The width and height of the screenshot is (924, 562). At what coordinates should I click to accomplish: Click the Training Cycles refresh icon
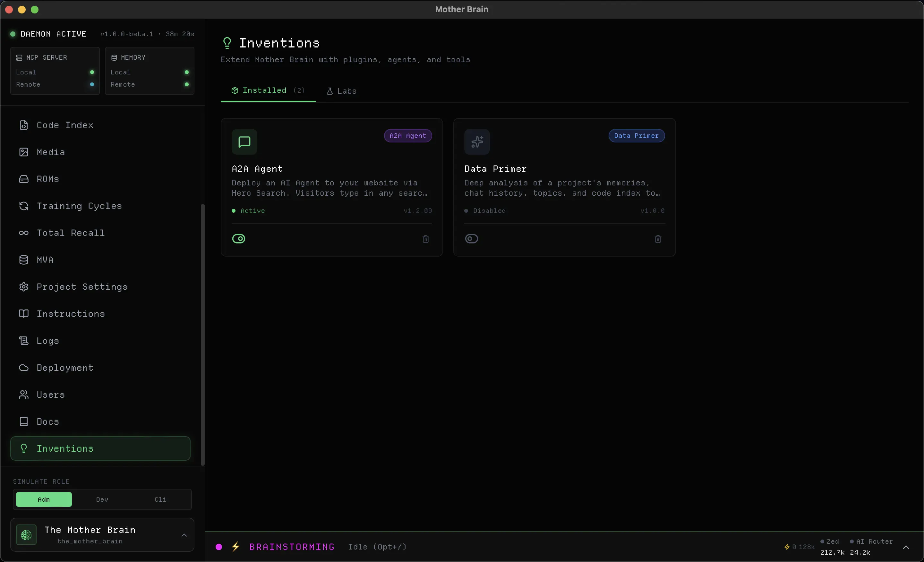click(x=24, y=206)
